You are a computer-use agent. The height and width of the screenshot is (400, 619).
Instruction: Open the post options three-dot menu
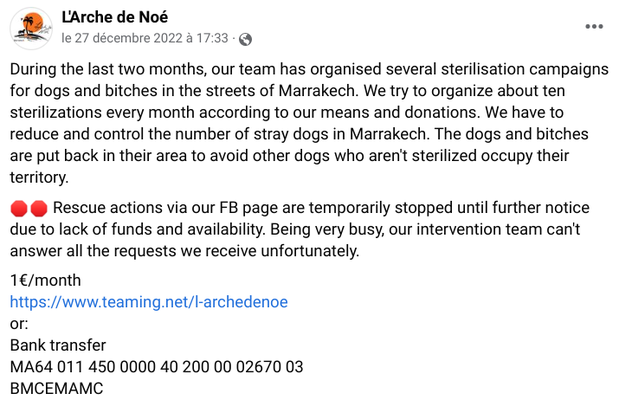(x=594, y=26)
